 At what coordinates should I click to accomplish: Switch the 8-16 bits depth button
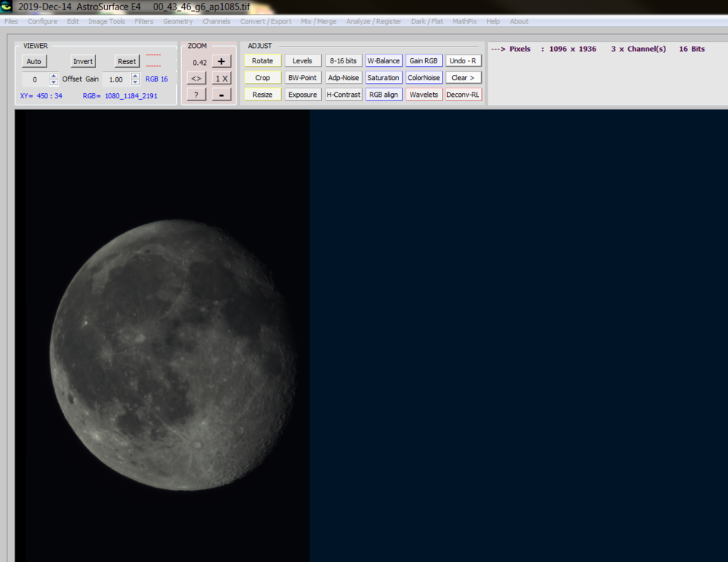pos(343,61)
